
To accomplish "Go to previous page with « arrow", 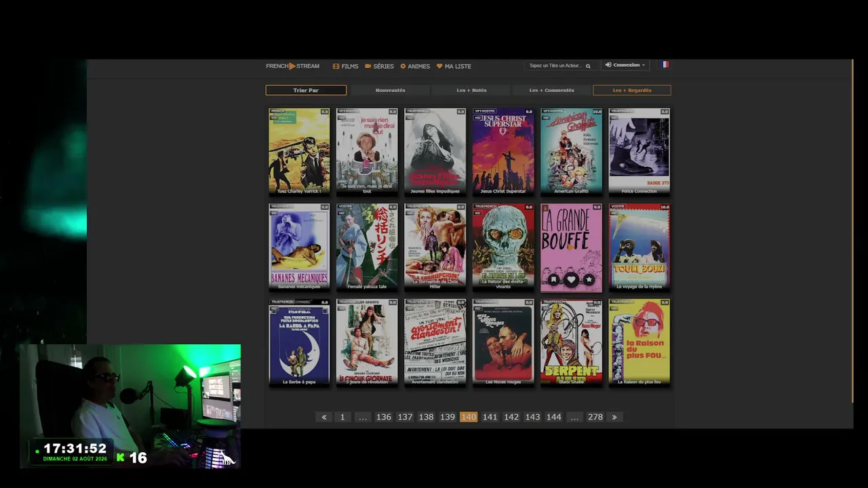I will tap(324, 417).
